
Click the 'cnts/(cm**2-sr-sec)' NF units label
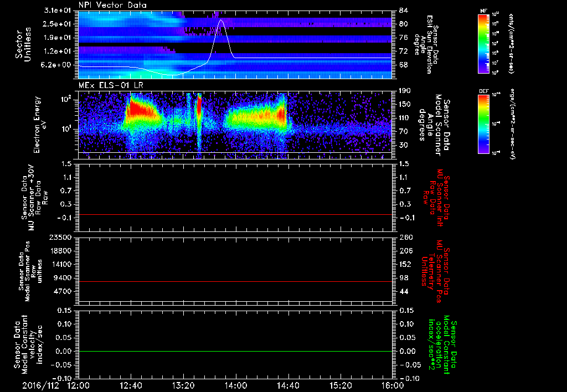click(511, 44)
